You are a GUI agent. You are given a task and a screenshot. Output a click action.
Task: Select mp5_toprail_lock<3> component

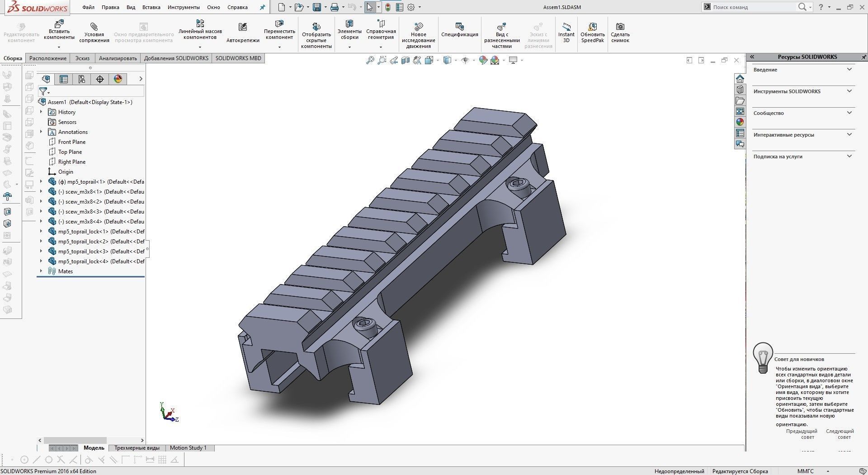point(96,251)
